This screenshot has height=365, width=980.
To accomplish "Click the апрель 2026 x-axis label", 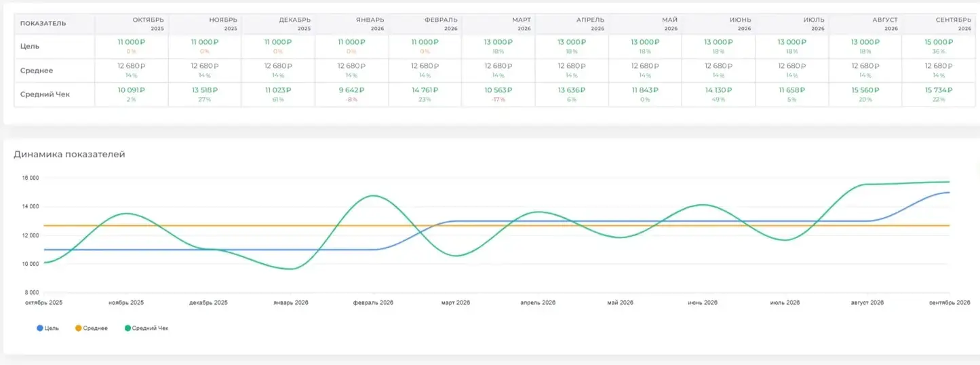I will pyautogui.click(x=538, y=303).
